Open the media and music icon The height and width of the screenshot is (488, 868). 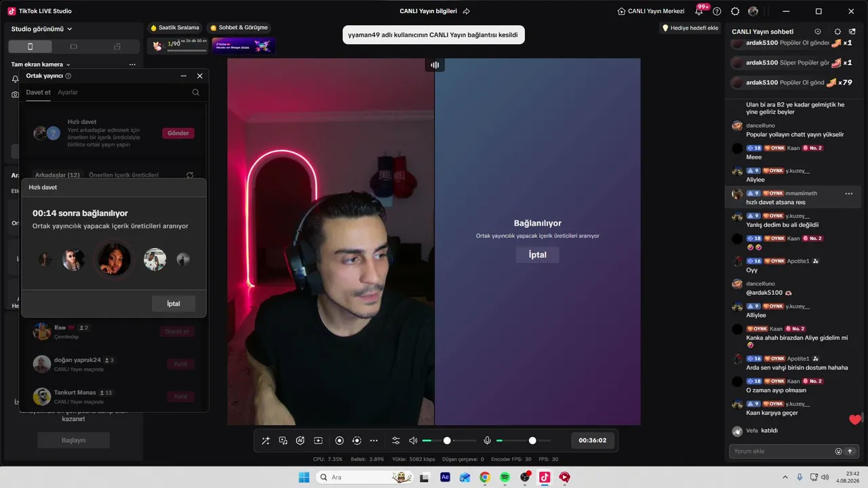click(x=283, y=441)
